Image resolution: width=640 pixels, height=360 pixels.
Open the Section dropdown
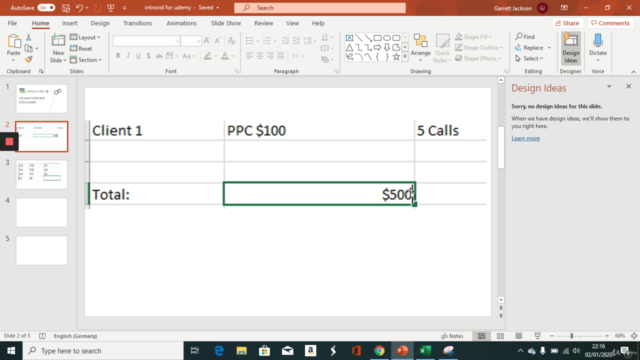click(86, 60)
